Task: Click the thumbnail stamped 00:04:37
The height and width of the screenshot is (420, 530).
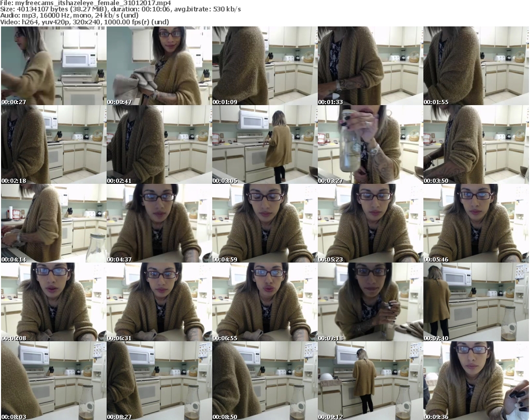Action: [x=159, y=224]
